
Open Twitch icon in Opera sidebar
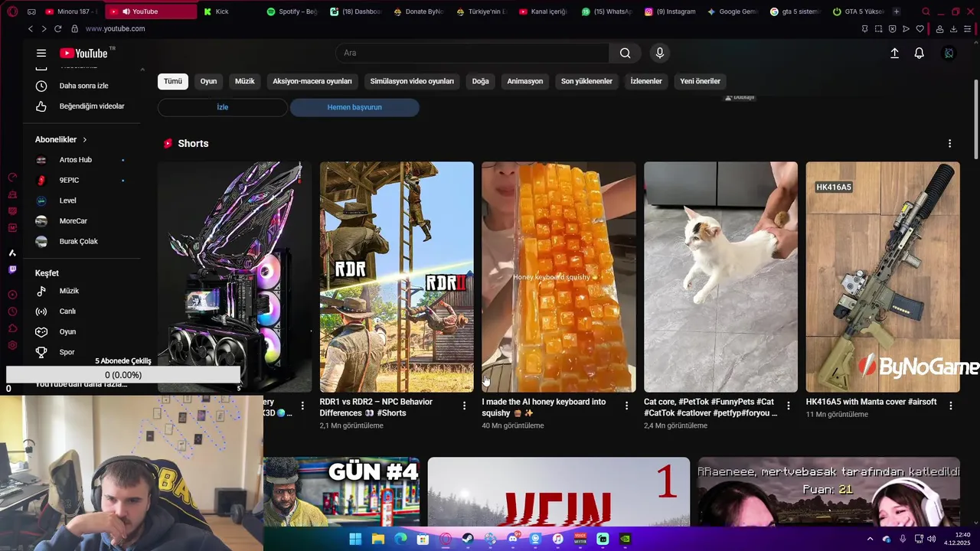pos(12,269)
